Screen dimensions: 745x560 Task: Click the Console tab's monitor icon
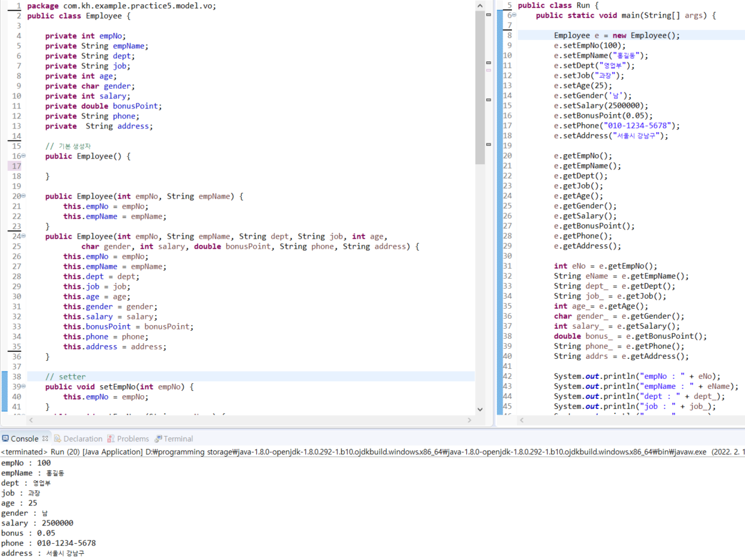(5, 438)
